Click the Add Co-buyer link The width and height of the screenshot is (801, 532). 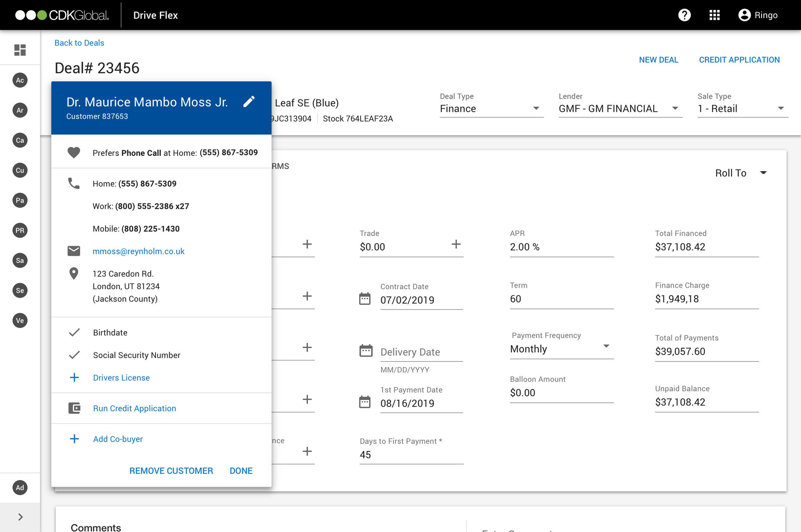[118, 439]
